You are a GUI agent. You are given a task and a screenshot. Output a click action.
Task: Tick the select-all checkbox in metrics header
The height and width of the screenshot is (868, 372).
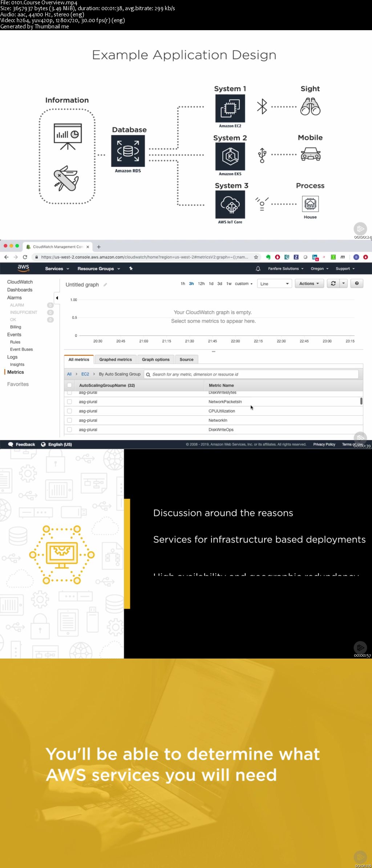[69, 385]
